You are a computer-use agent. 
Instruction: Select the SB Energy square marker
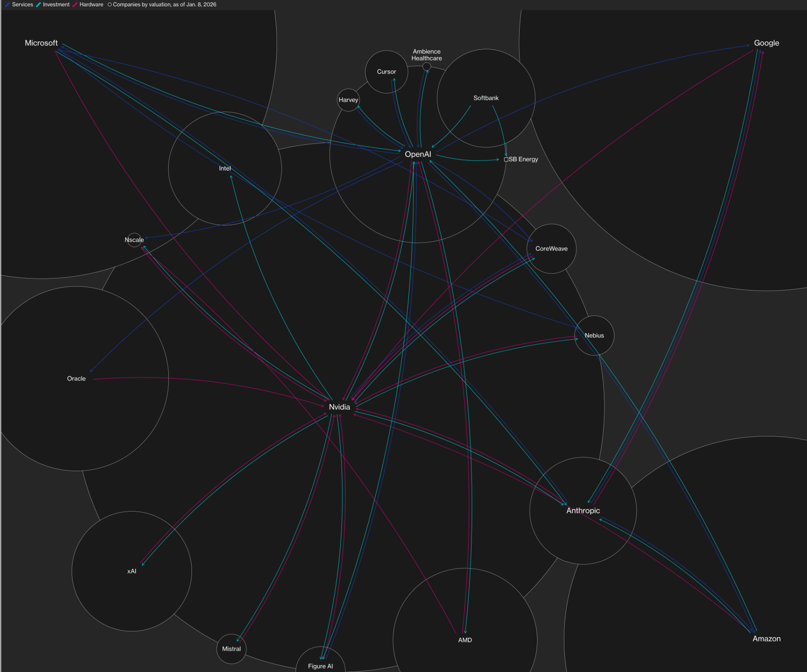click(x=506, y=159)
